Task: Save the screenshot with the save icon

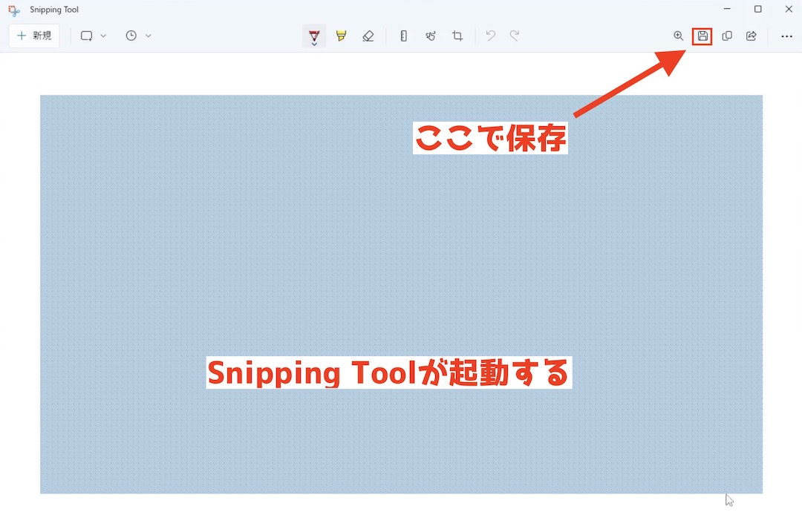Action: (702, 36)
